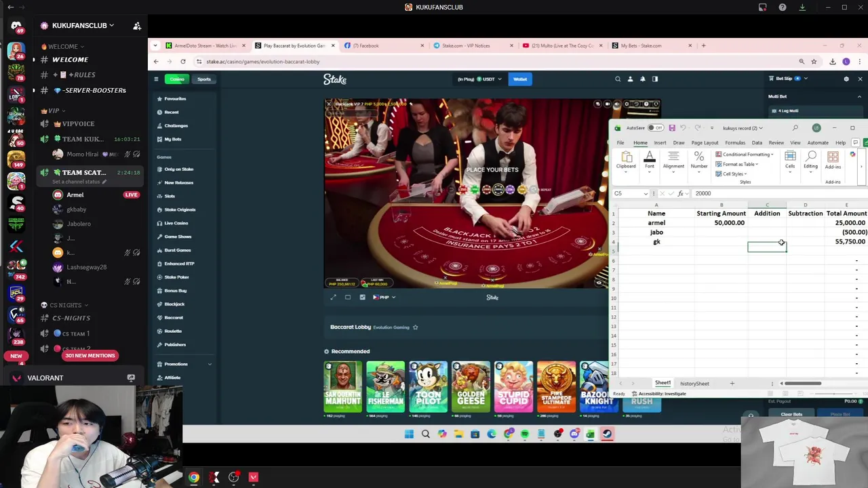Open Publishers in the Stake sidebar
Viewport: 868px width, 488px height.
[x=175, y=344]
